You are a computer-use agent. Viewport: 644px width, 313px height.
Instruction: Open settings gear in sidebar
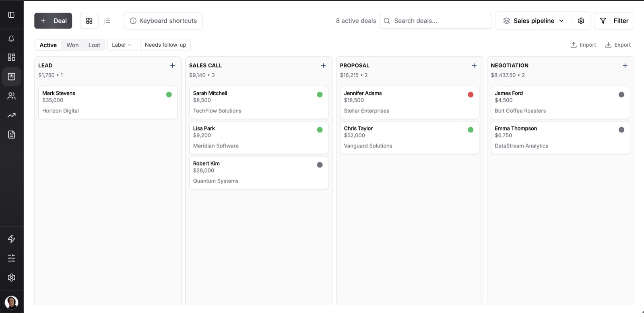coord(11,278)
